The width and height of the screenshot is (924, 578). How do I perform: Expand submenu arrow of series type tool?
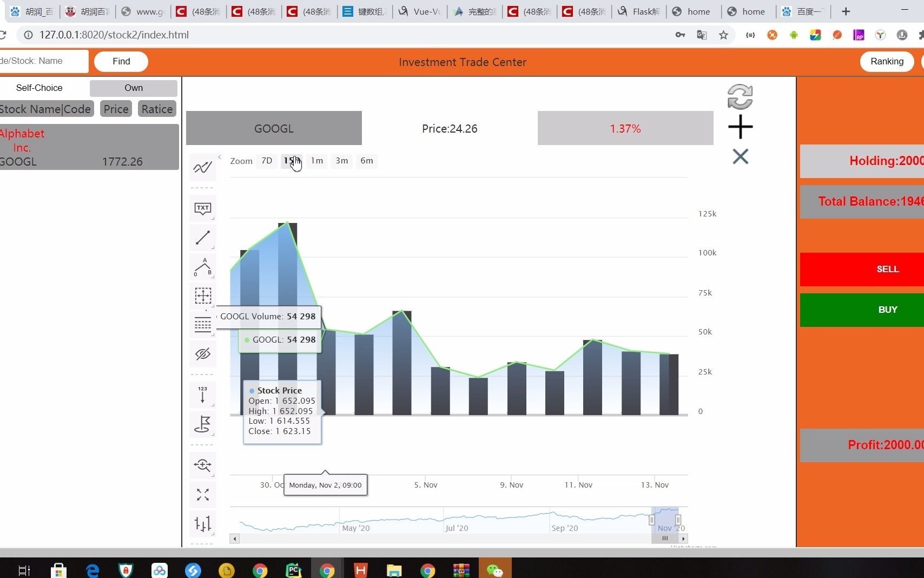[x=214, y=534]
